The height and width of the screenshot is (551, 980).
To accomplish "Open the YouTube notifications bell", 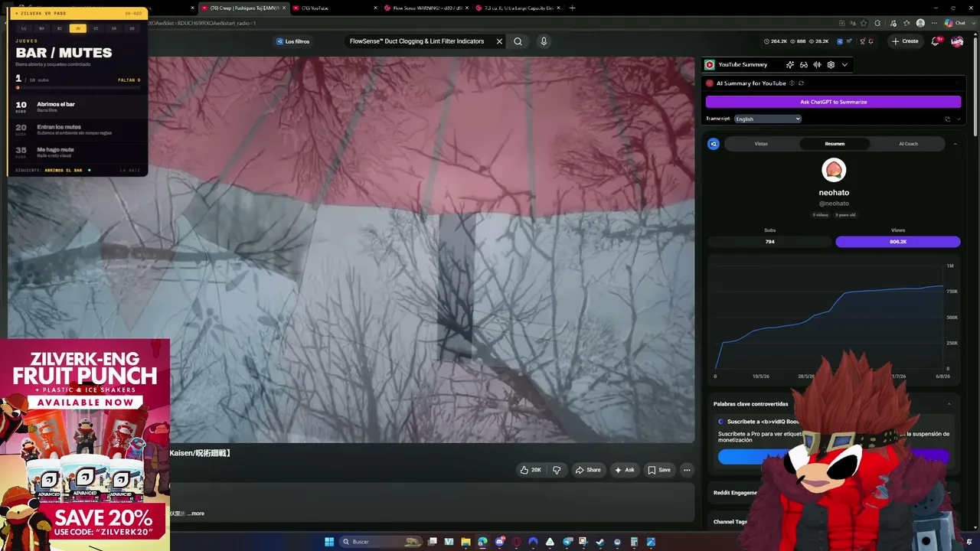I will point(935,41).
